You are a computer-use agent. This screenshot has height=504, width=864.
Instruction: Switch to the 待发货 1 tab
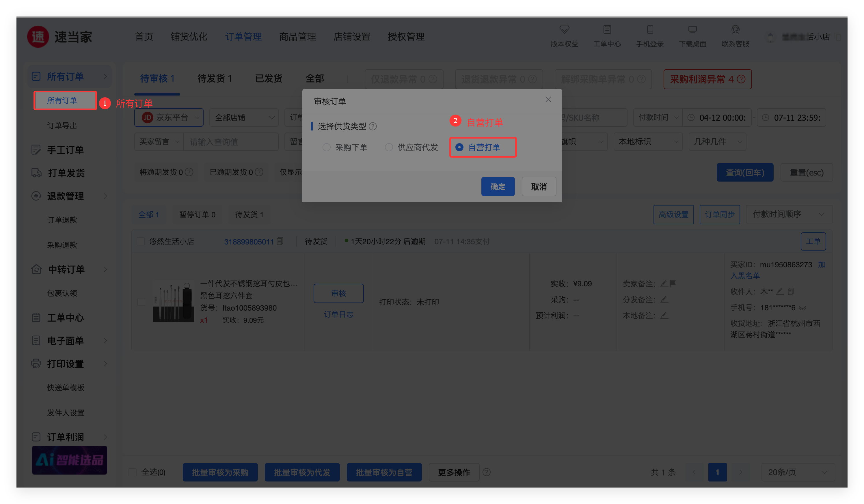(215, 79)
